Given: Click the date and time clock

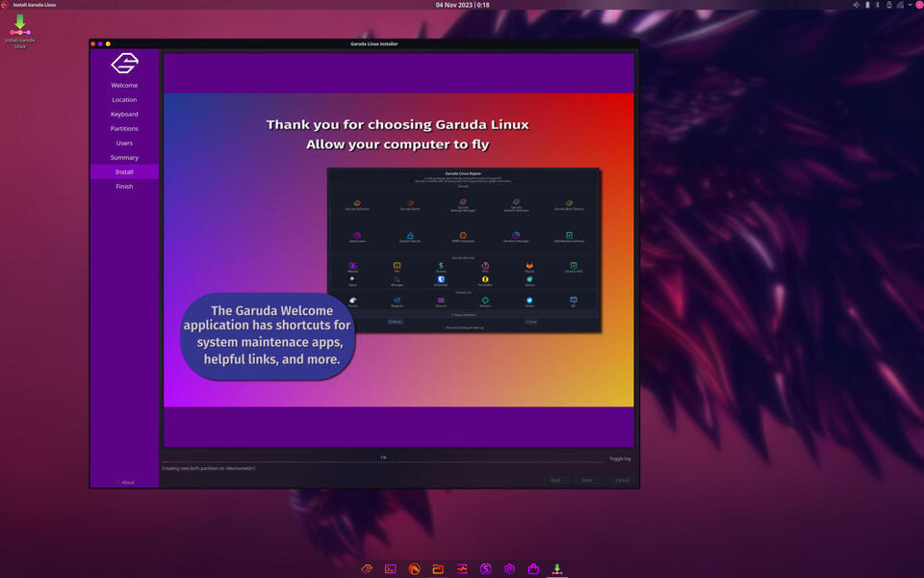Looking at the screenshot, I should pyautogui.click(x=463, y=5).
